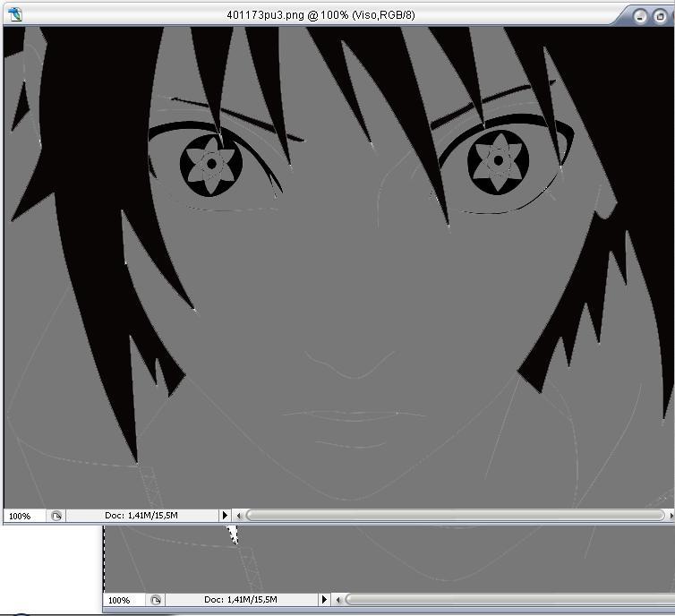Click the scroll left arrow in front window
Viewport: 675px width, 616px height.
tap(238, 516)
